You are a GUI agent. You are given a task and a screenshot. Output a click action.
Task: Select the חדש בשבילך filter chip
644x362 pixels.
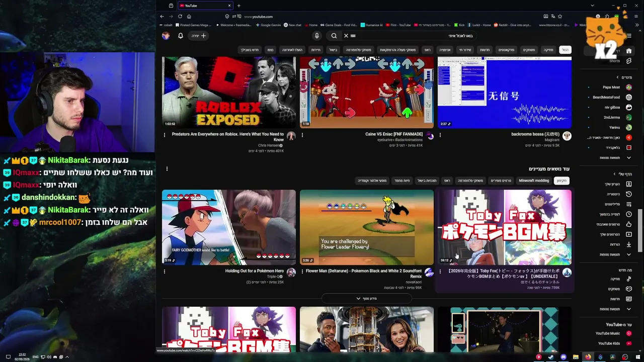click(x=250, y=50)
